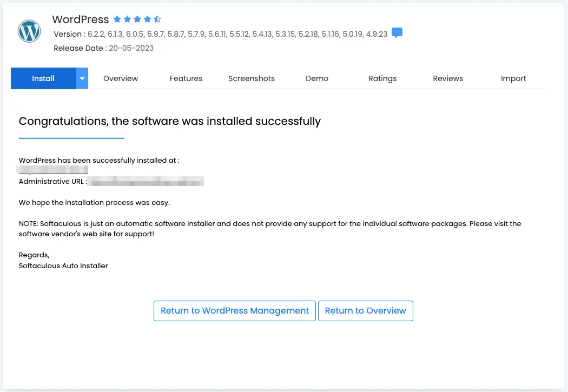Viewport: 568px width, 392px height.
Task: Open the Import tab
Action: [513, 78]
